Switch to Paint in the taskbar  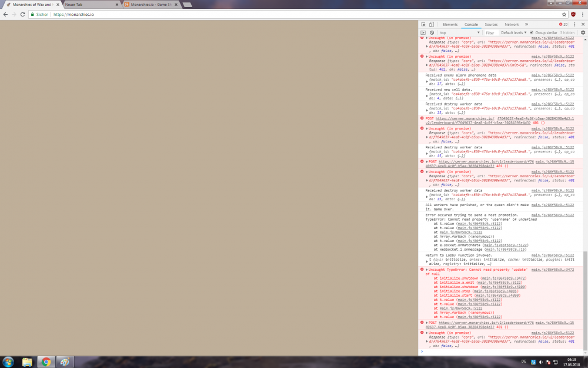pyautogui.click(x=65, y=362)
